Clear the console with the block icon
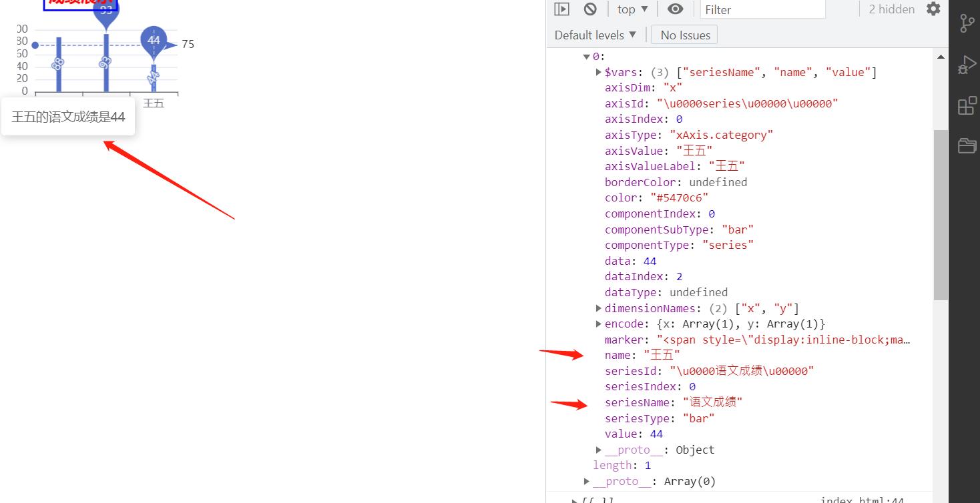Viewport: 980px width, 503px height. point(590,9)
